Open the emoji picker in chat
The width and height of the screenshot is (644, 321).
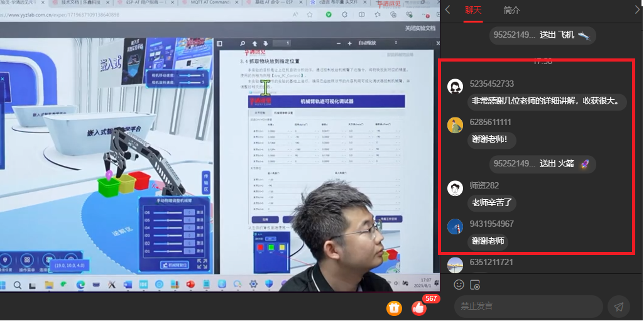click(459, 285)
